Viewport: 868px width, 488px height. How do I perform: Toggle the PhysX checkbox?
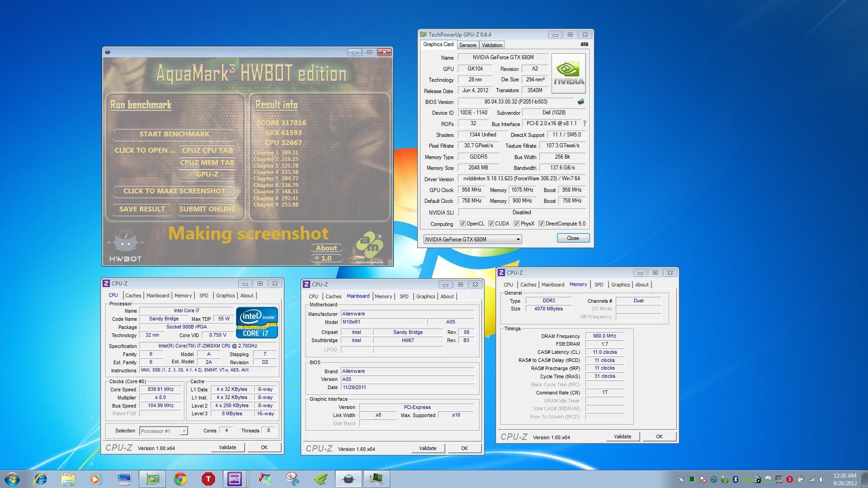(516, 224)
